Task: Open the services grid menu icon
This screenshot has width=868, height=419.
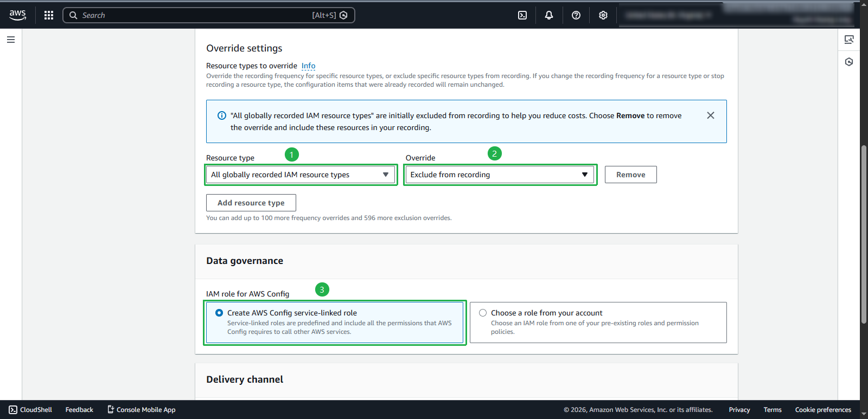Action: (x=49, y=15)
